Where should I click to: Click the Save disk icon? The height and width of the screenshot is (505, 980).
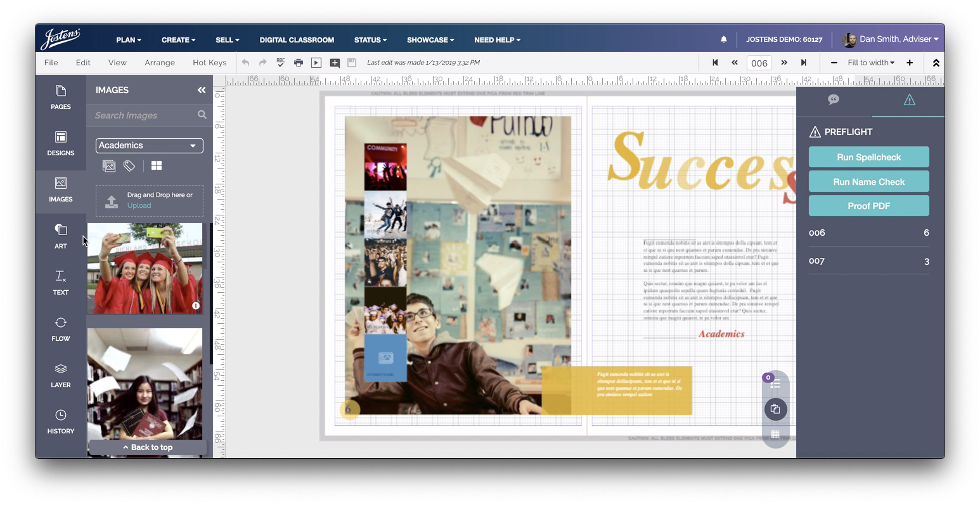pyautogui.click(x=352, y=63)
